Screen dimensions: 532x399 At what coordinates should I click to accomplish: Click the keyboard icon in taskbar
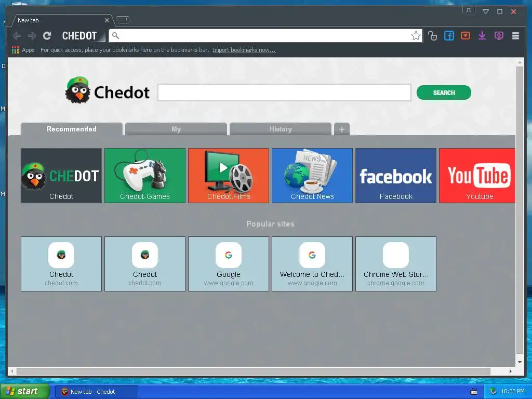[x=474, y=392]
